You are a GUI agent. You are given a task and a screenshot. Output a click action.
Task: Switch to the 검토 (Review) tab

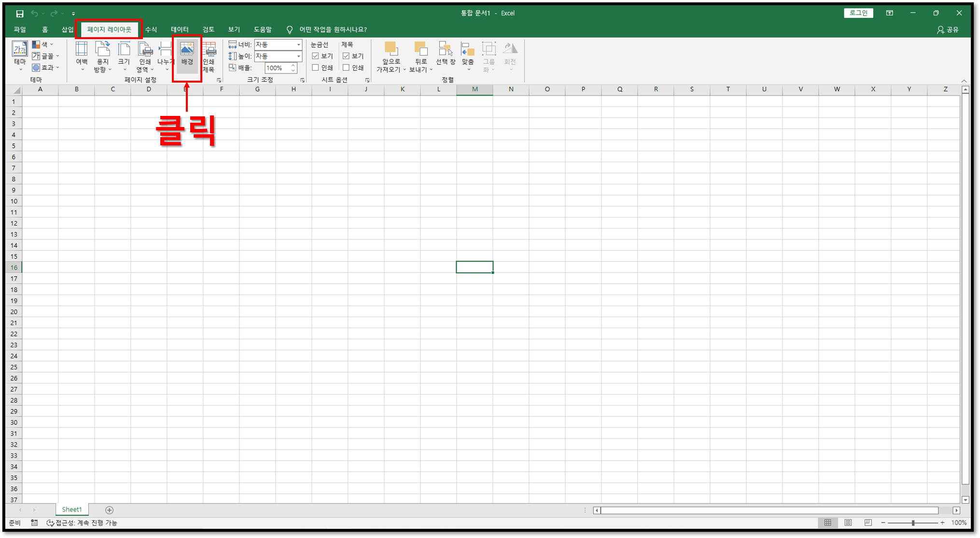point(209,29)
